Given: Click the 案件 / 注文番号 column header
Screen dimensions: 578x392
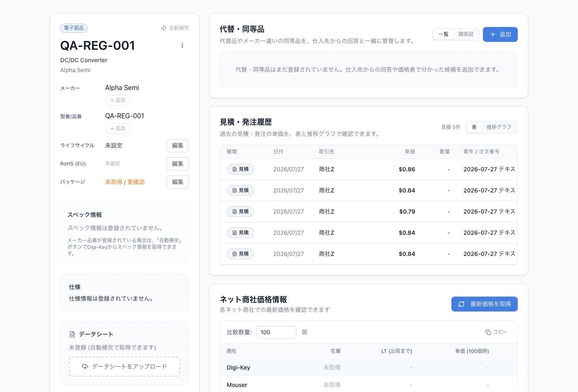Looking at the screenshot, I should click(481, 152).
